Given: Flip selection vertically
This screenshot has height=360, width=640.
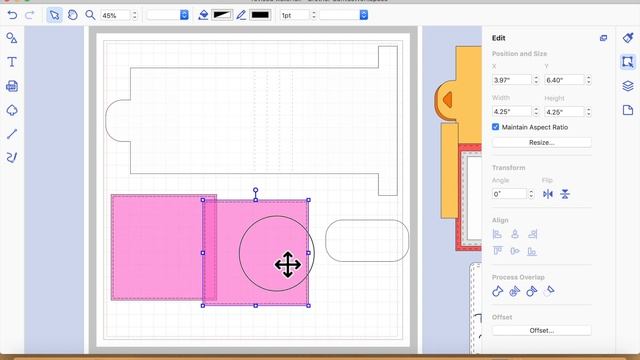Looking at the screenshot, I should tap(565, 194).
